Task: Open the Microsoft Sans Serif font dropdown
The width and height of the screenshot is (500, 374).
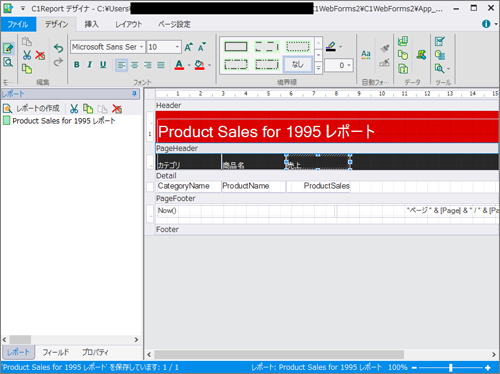Action: tap(141, 47)
